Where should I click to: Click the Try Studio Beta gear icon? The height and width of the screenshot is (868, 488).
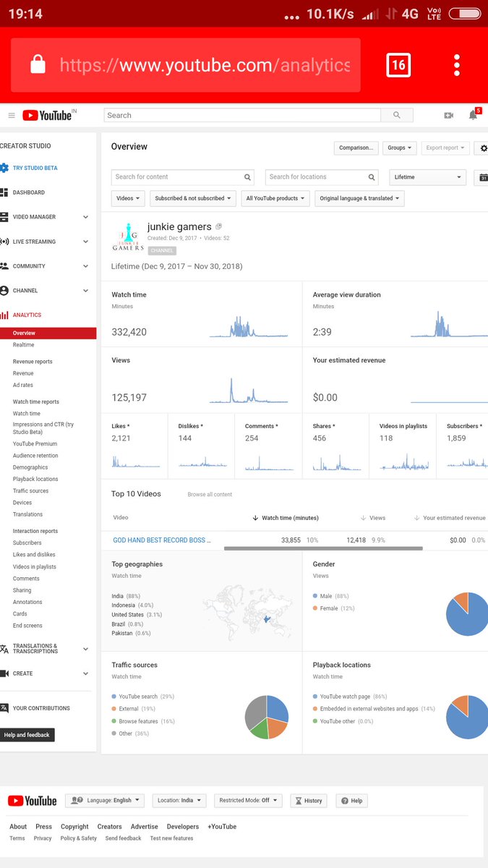tap(4, 168)
